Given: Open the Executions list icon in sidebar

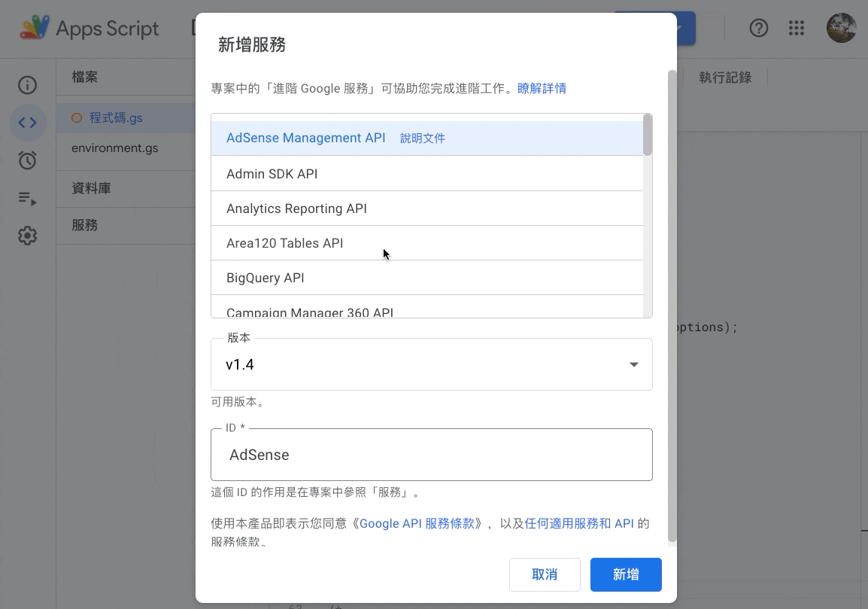Looking at the screenshot, I should tap(27, 198).
